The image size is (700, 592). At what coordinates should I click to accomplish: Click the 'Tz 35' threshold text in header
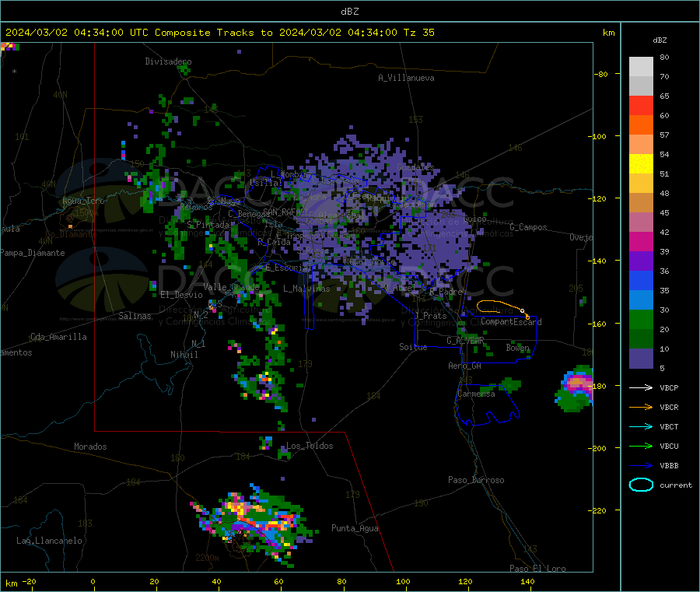(x=418, y=33)
